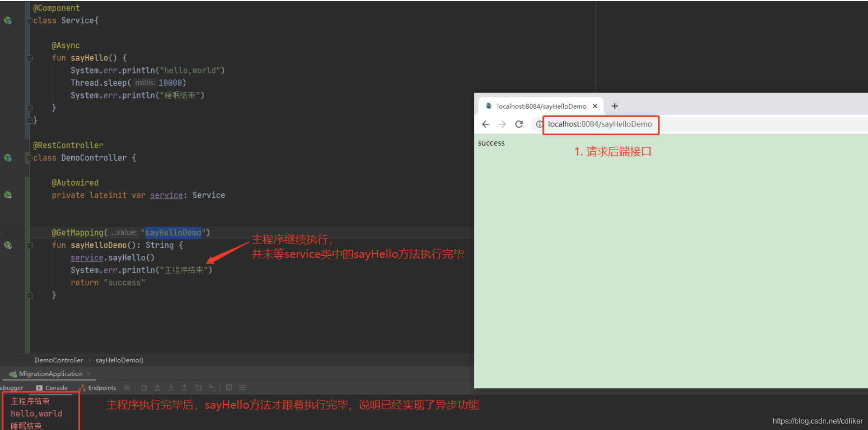Click Spring bean gutter icon beside class DemoController

[x=8, y=158]
